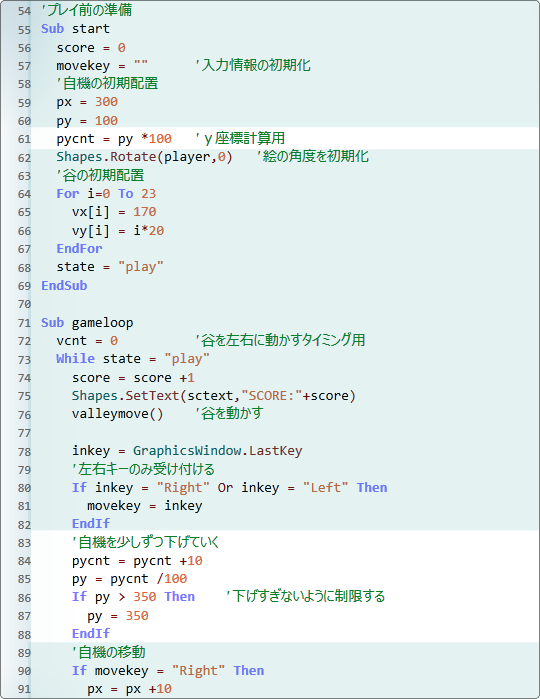Click 'While state = "play"' line
Screen dimensions: 540x699
pyautogui.click(x=133, y=359)
